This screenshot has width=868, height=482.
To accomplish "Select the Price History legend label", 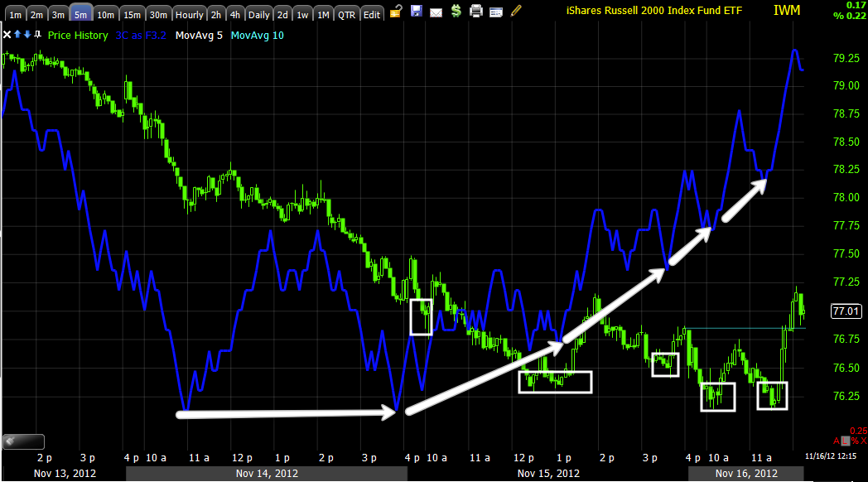I will point(78,36).
